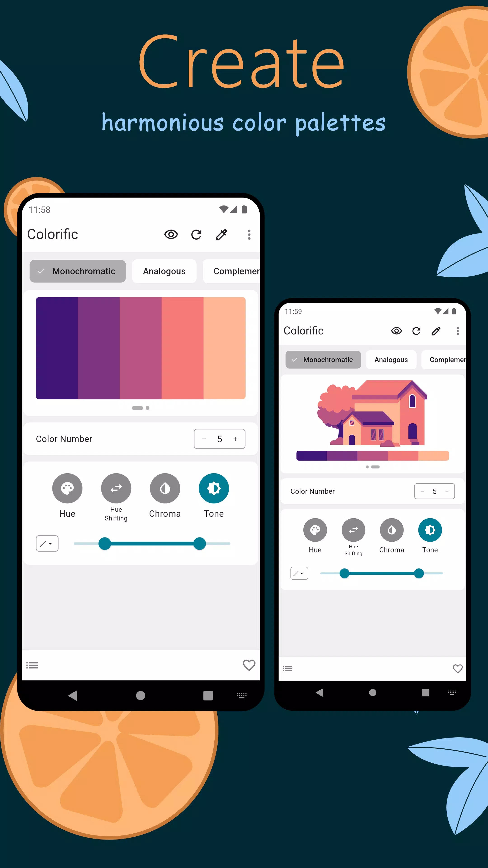Open the overflow menu (three dots)
This screenshot has width=488, height=868.
tap(249, 234)
